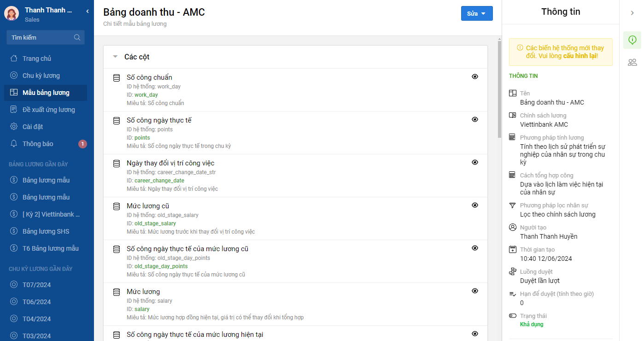Screen dimensions: 644x341
Task: Click the cấu hình lại link
Action: (580, 56)
